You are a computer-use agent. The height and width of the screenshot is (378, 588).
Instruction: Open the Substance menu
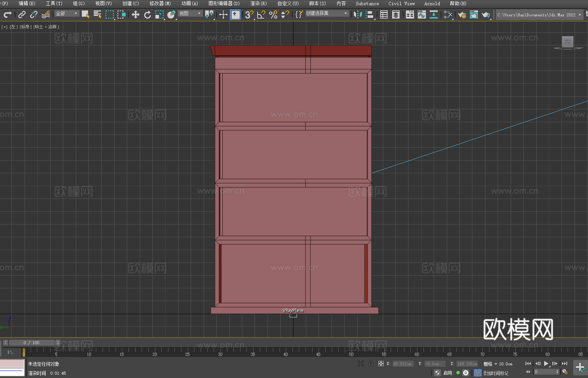367,3
